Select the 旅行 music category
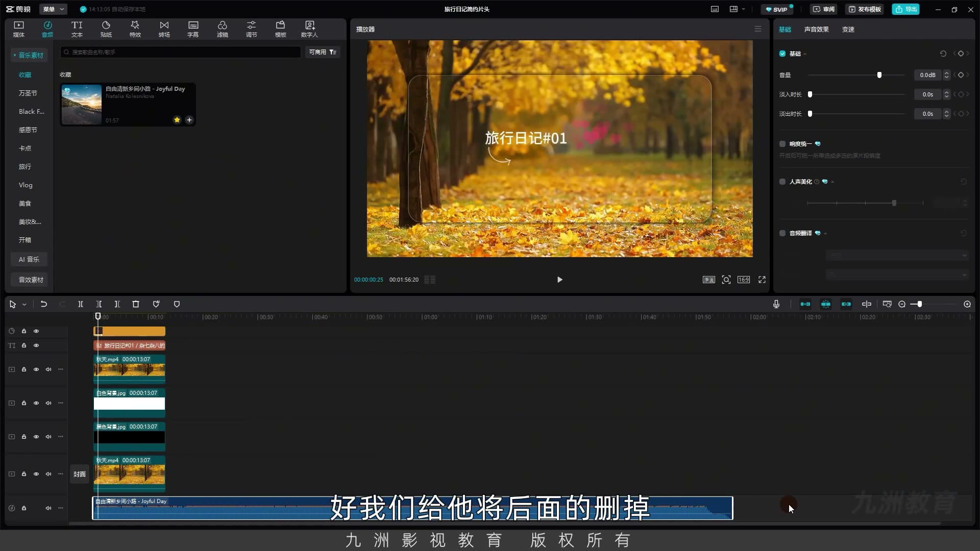 25,167
